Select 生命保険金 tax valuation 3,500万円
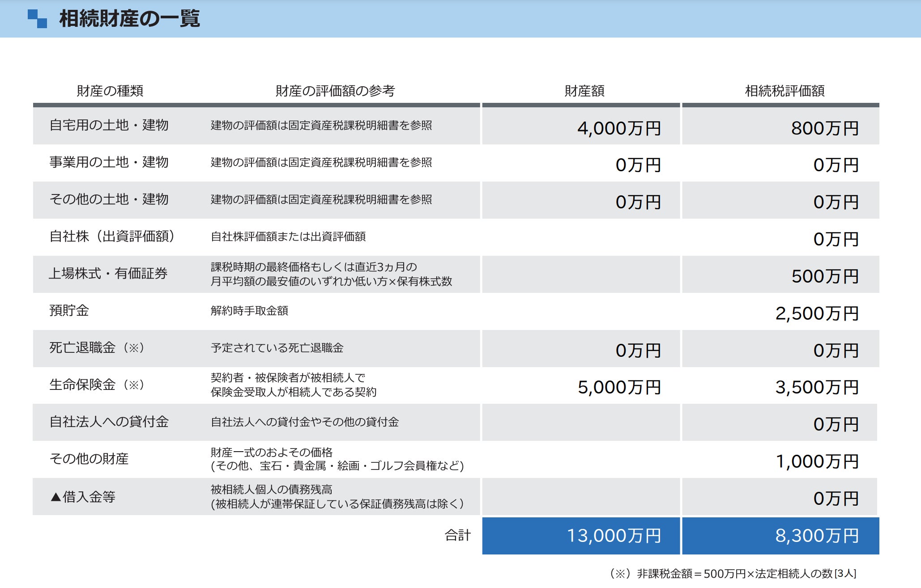 816,387
